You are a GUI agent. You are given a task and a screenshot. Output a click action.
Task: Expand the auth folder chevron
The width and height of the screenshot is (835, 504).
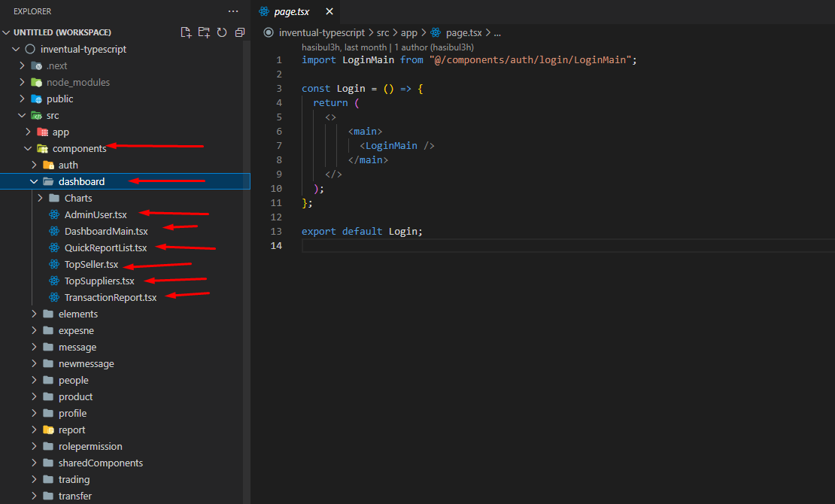pyautogui.click(x=34, y=165)
